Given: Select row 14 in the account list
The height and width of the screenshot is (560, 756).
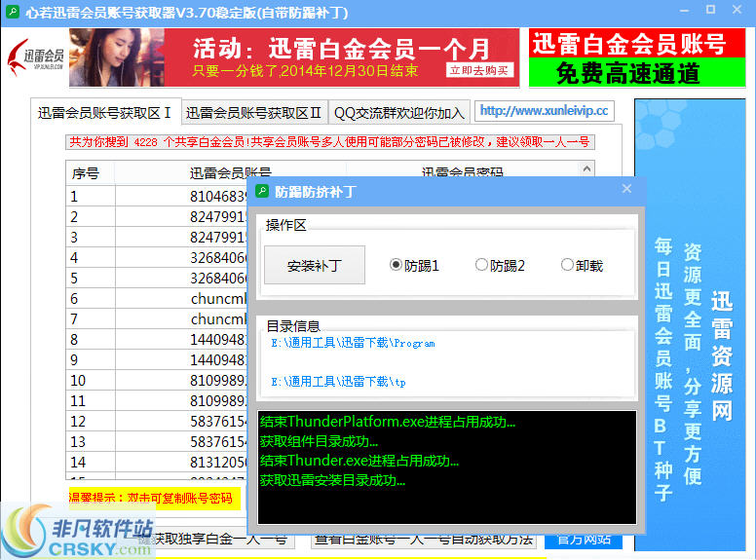Looking at the screenshot, I should coord(157,463).
